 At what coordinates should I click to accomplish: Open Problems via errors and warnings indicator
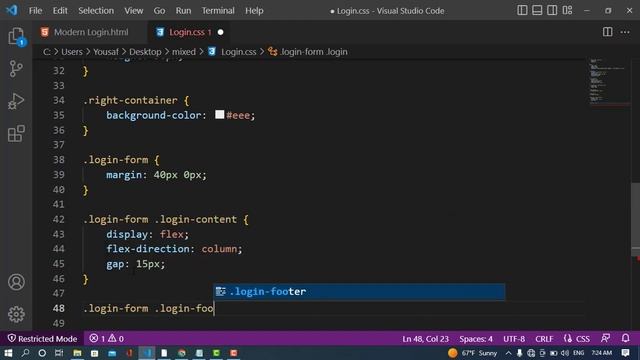coord(107,338)
